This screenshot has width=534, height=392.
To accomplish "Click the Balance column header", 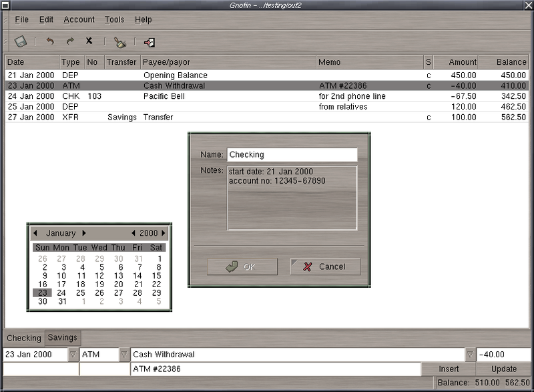I will point(503,62).
